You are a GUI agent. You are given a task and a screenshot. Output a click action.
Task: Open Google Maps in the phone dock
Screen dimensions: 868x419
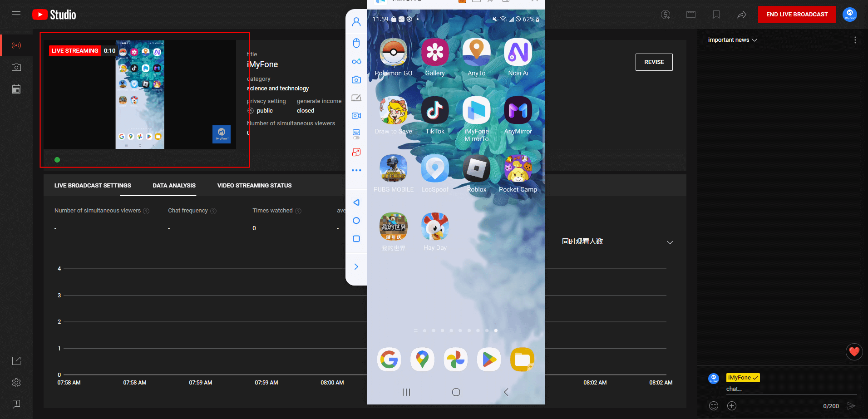point(422,360)
